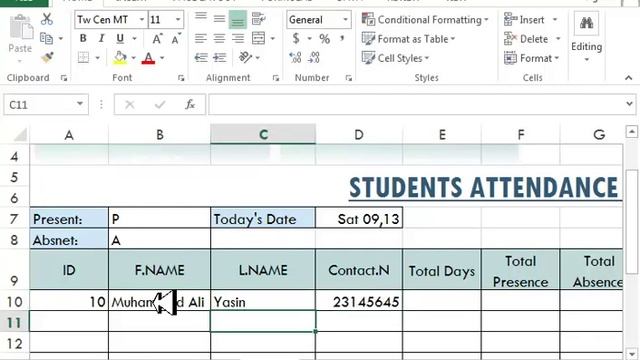Click the formula bar input
The image size is (640, 360).
click(x=416, y=105)
